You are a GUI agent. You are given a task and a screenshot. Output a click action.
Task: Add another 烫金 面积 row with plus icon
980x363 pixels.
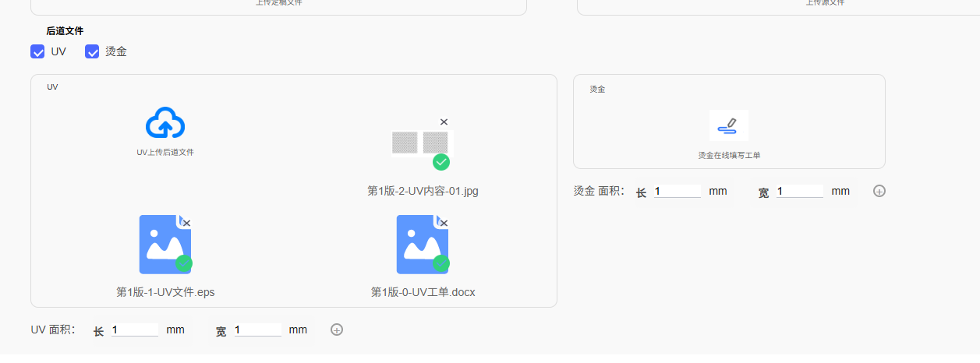pos(879,191)
